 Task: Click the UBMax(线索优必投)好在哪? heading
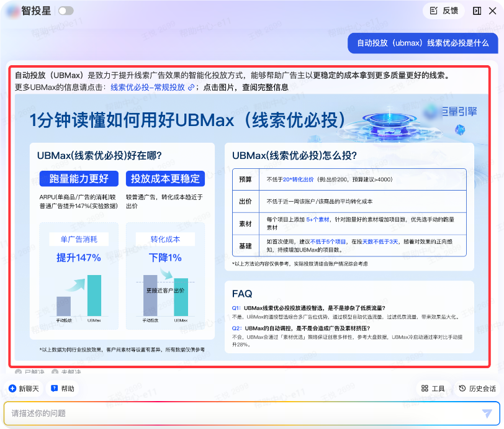pos(99,156)
